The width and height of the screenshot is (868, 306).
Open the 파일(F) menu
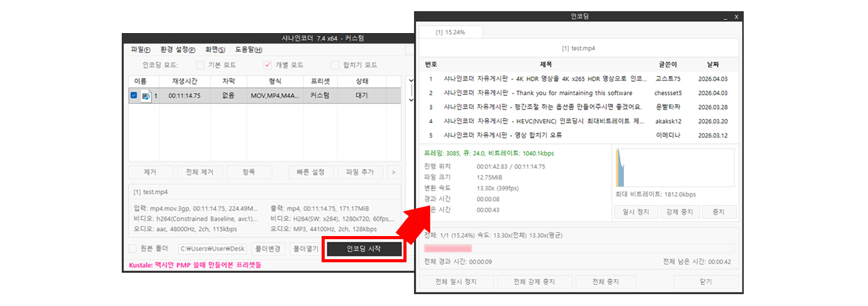[x=141, y=50]
